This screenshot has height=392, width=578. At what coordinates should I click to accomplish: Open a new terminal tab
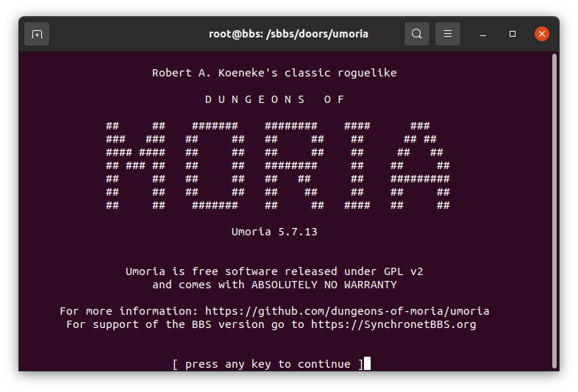[x=37, y=34]
